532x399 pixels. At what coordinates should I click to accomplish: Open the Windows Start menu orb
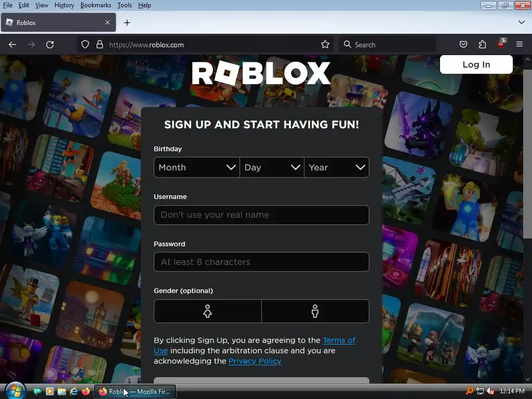pos(15,391)
